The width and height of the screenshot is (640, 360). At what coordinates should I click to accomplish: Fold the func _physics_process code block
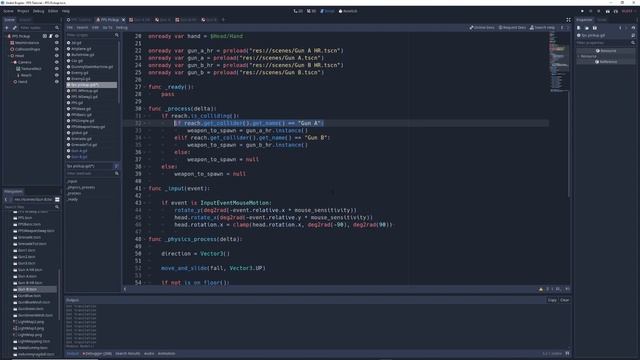[144, 239]
